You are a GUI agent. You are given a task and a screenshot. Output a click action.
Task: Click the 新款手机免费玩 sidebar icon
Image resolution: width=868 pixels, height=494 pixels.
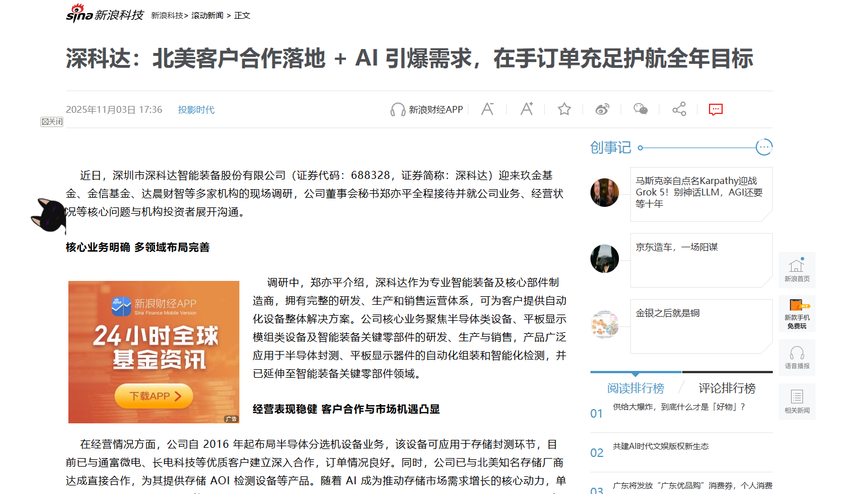[x=797, y=314]
